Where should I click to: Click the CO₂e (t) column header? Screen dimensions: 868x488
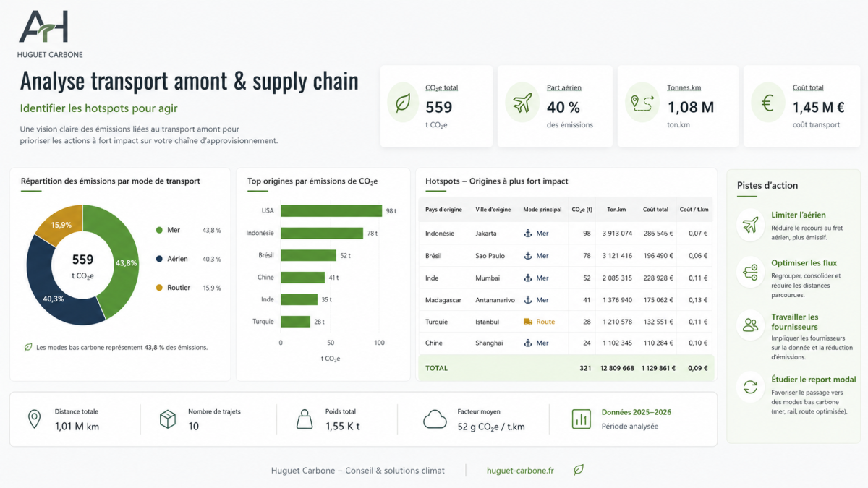tap(582, 210)
